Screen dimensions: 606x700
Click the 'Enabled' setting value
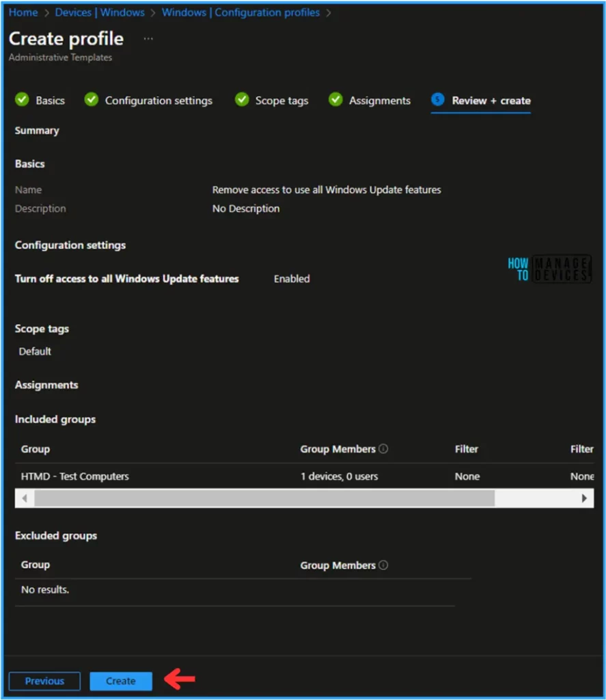(292, 279)
